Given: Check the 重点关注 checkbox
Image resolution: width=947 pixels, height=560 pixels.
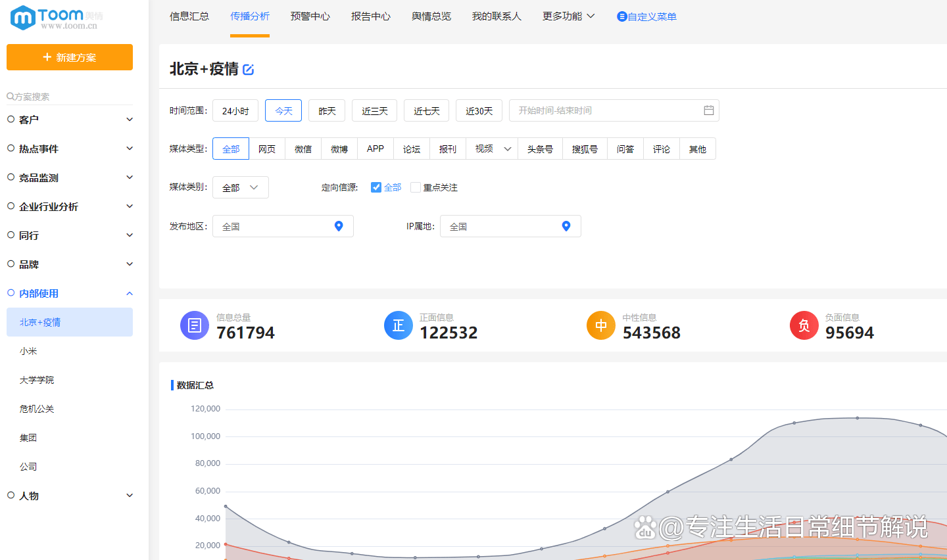Looking at the screenshot, I should tap(416, 187).
